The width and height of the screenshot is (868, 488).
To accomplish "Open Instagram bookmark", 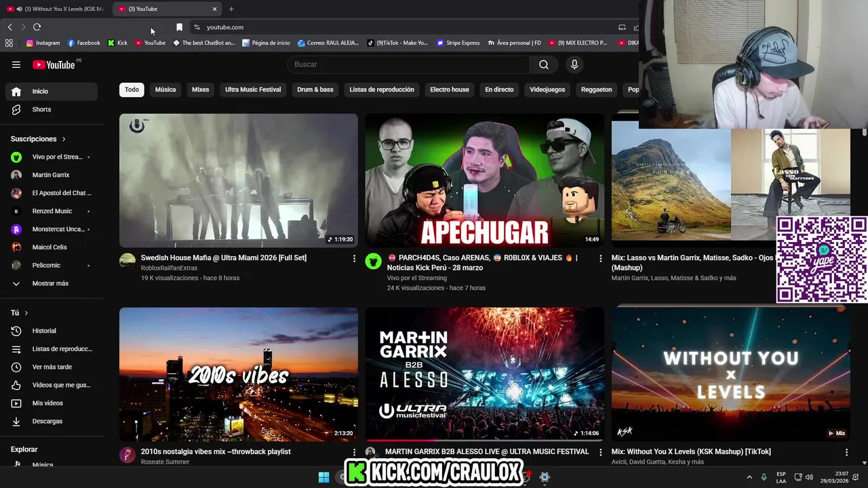I will (43, 43).
